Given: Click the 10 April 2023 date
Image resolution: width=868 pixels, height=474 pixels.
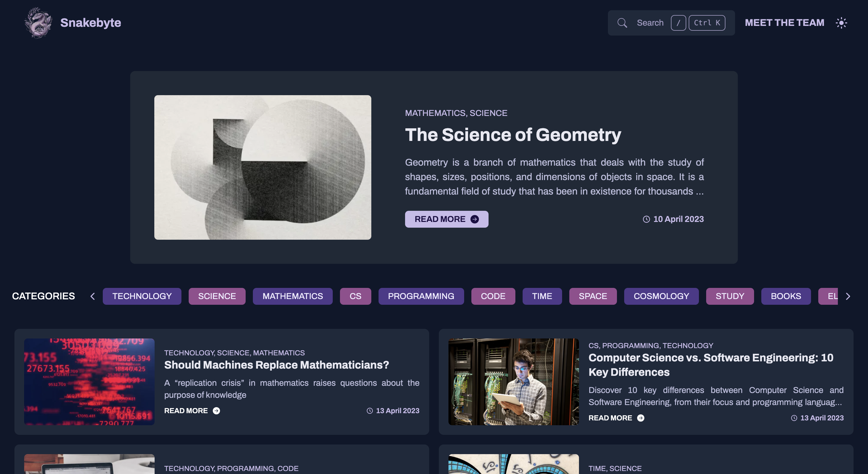Looking at the screenshot, I should [678, 219].
